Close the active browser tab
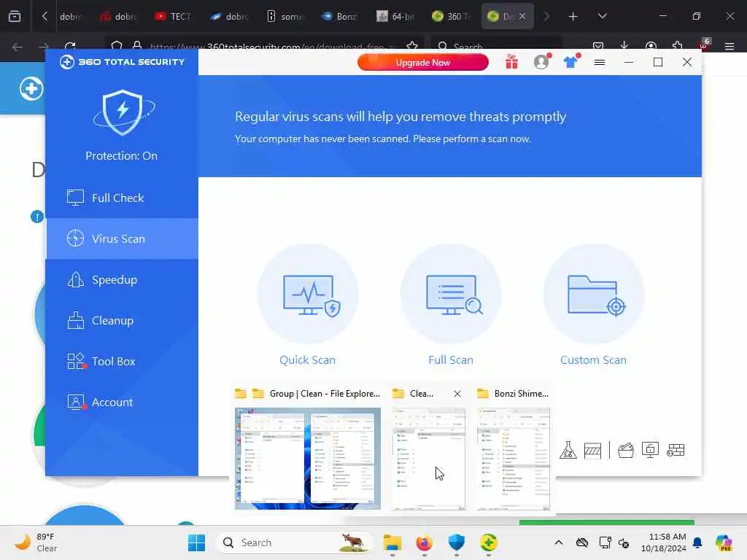 [x=522, y=16]
